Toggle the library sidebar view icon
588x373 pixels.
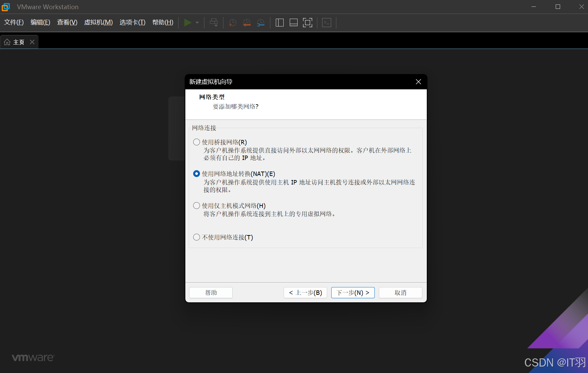280,23
